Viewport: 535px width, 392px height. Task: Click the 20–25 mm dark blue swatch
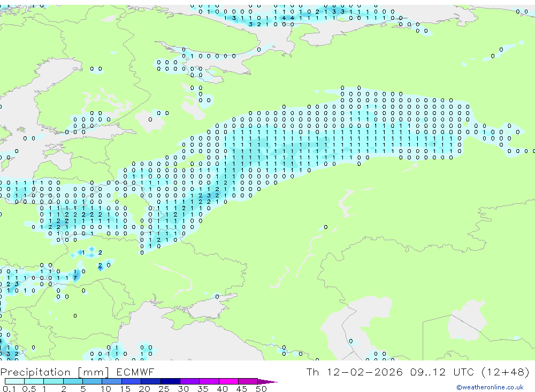click(x=151, y=381)
